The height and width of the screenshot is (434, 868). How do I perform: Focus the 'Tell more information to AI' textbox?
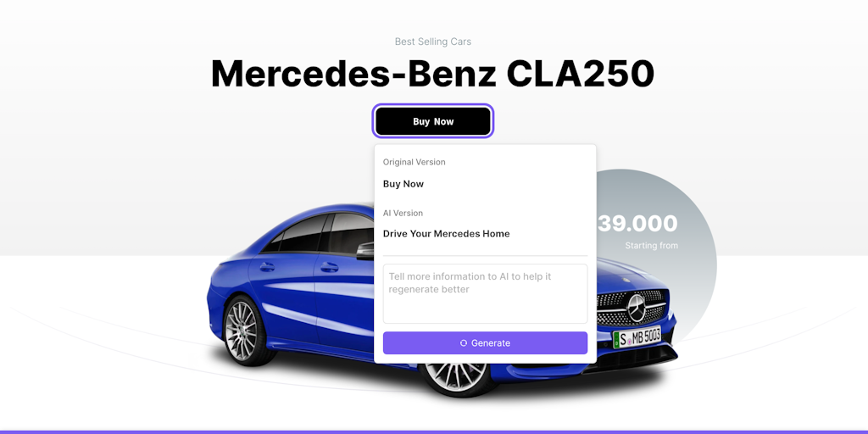(x=485, y=294)
